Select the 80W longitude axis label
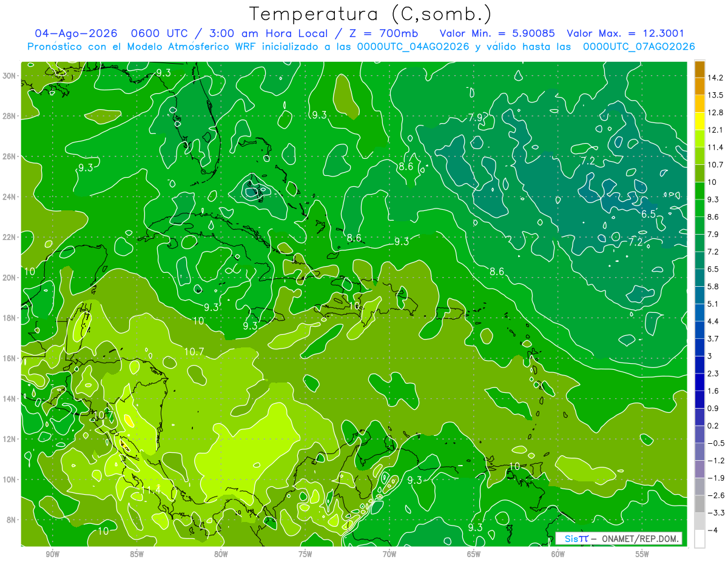Screen dimensions: 728x562 (x=221, y=554)
